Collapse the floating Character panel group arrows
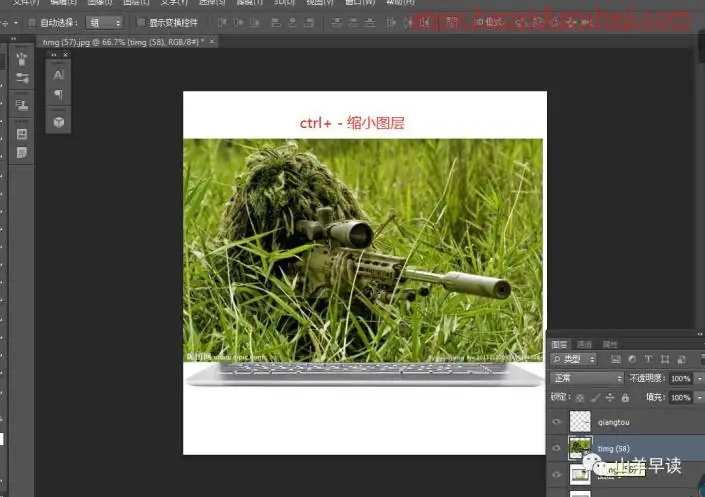 click(x=54, y=55)
